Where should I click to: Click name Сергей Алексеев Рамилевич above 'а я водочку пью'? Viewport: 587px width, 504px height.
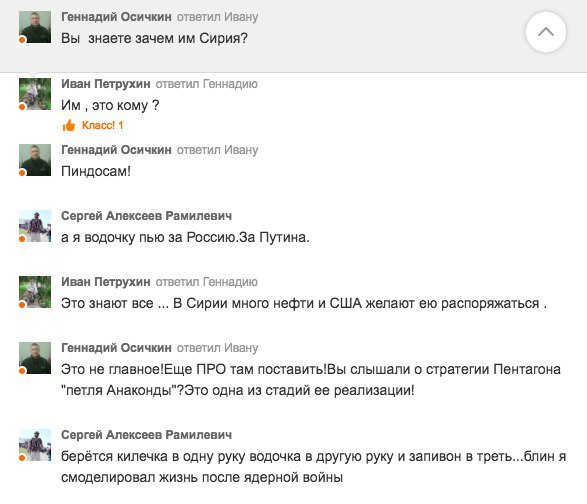pos(146,216)
